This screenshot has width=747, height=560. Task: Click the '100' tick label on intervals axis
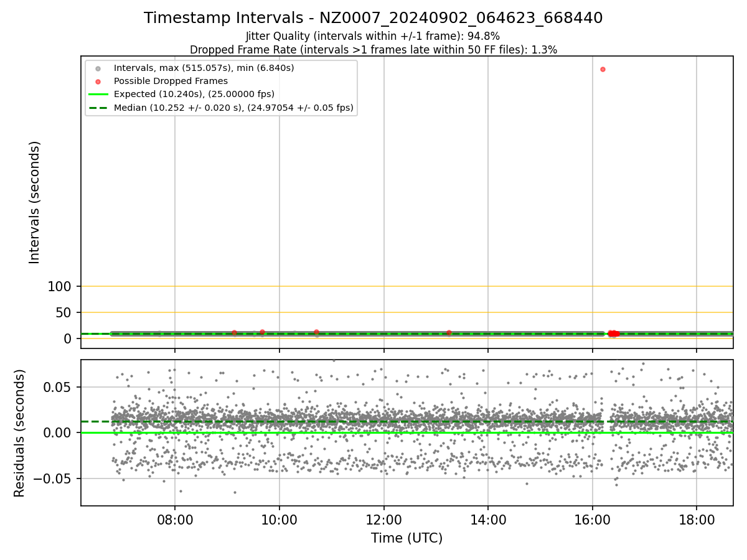pyautogui.click(x=60, y=286)
